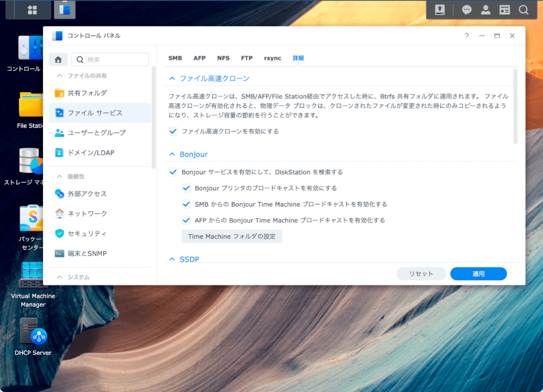Toggle Bonjour プリンタのブロードキャスト checkbox
Screen dimensions: 543x392
point(186,188)
